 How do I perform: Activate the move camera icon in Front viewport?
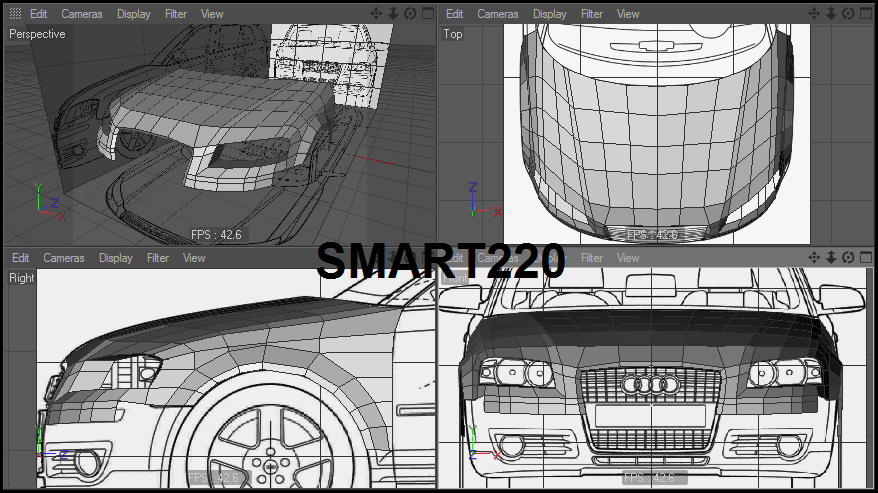814,258
